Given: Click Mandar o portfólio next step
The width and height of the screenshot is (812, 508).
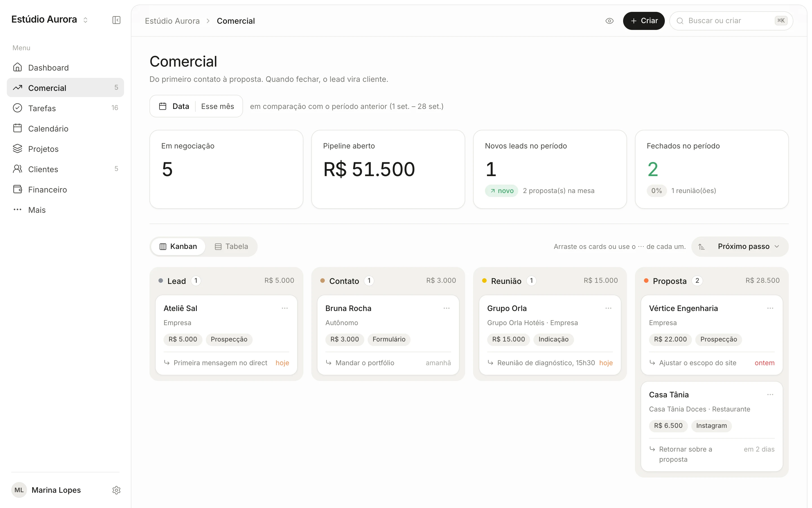Looking at the screenshot, I should tap(364, 363).
